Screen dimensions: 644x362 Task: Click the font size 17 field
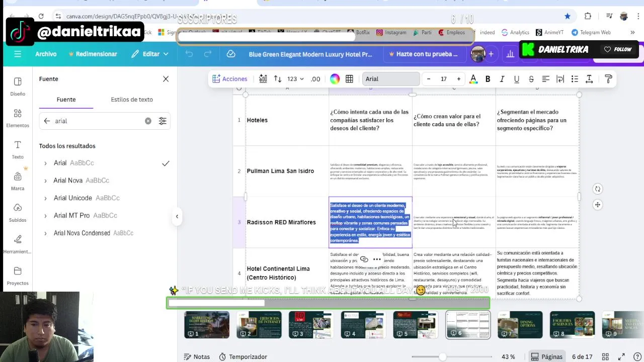click(x=444, y=79)
